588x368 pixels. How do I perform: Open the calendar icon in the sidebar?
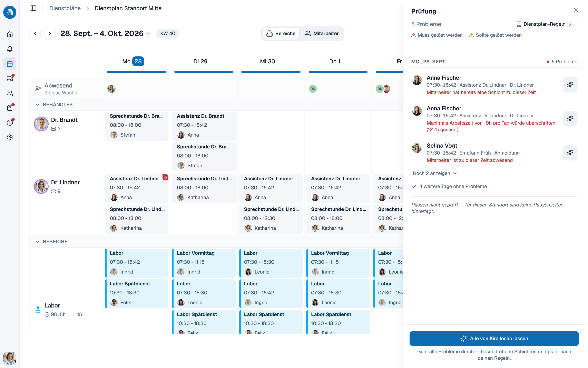pos(10,64)
